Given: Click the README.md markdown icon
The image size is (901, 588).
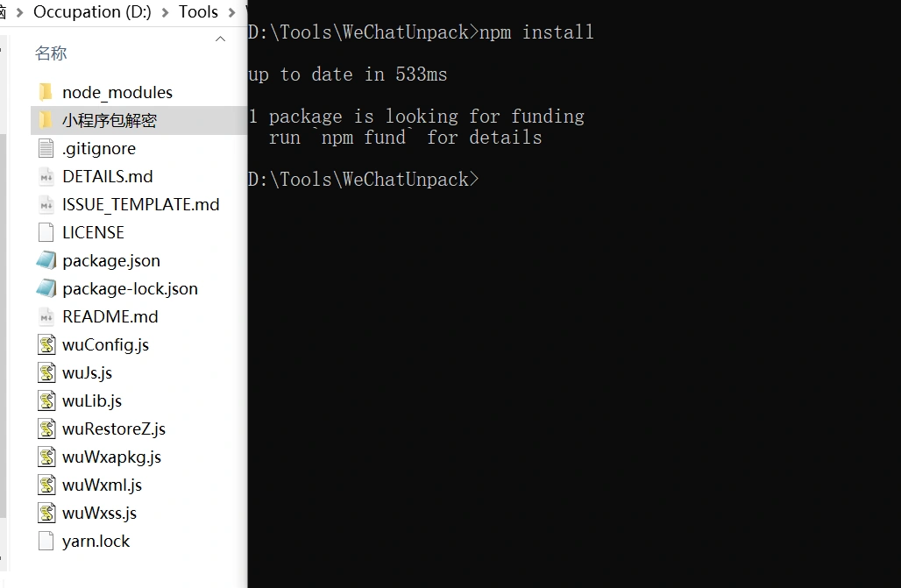Looking at the screenshot, I should [46, 316].
